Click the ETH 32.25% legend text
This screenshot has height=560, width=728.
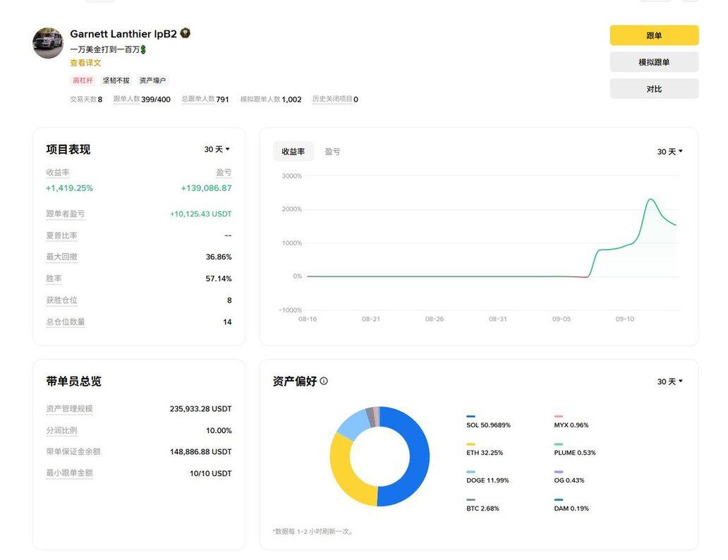pos(485,452)
